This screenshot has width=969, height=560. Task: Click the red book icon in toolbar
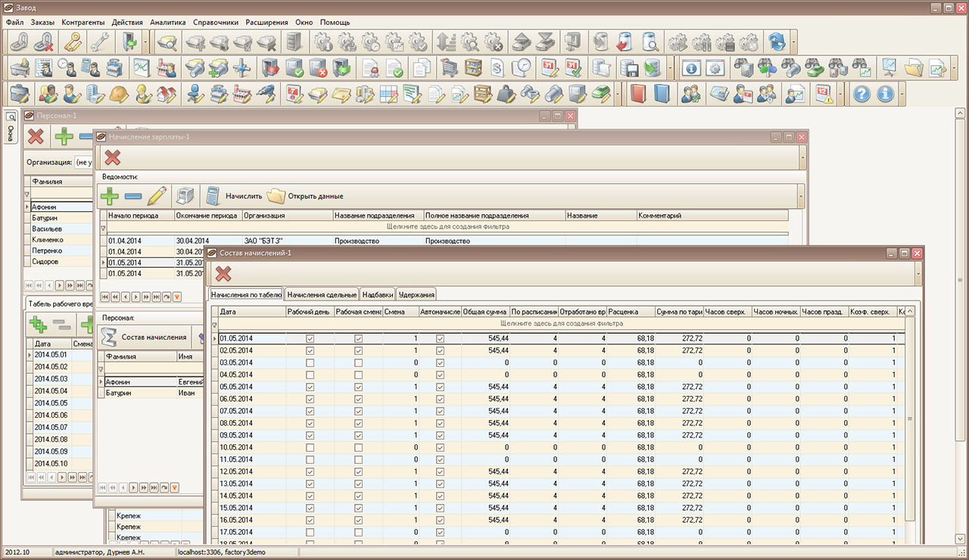[639, 94]
